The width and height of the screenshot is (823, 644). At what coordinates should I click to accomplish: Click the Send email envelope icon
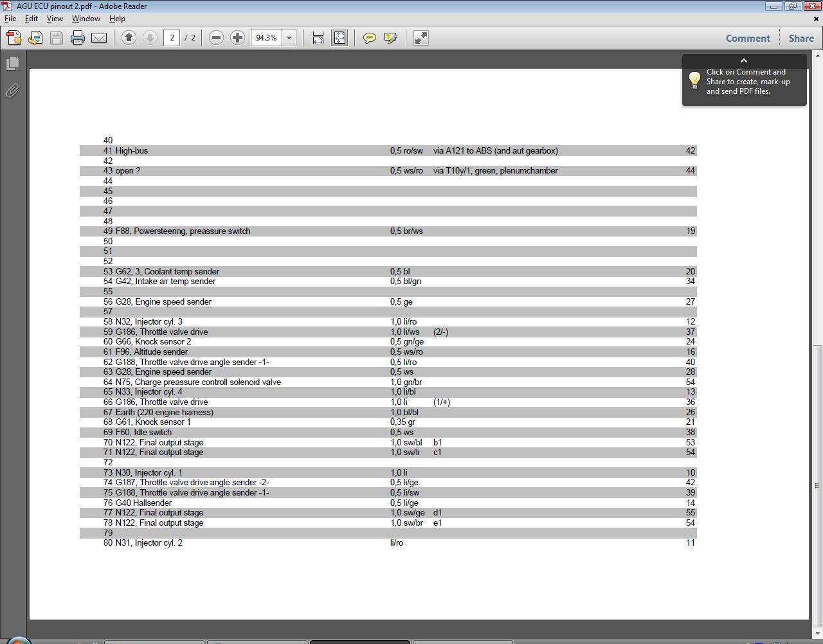99,38
